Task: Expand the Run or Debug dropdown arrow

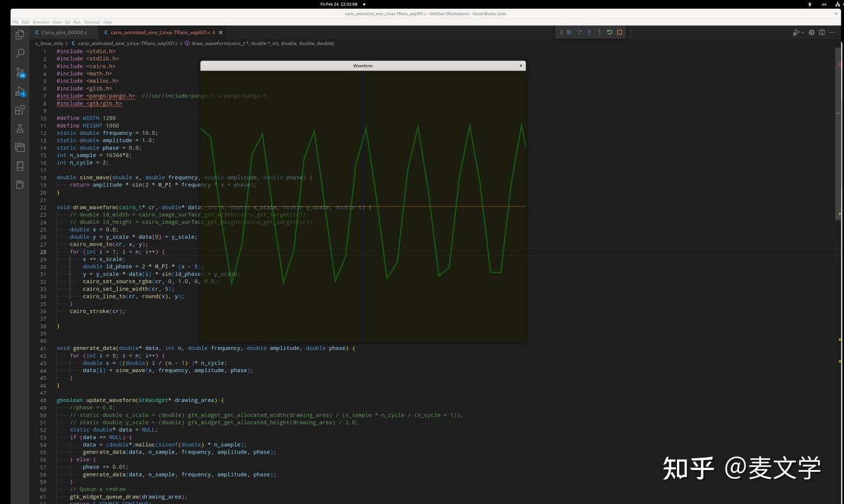Action: [x=801, y=32]
